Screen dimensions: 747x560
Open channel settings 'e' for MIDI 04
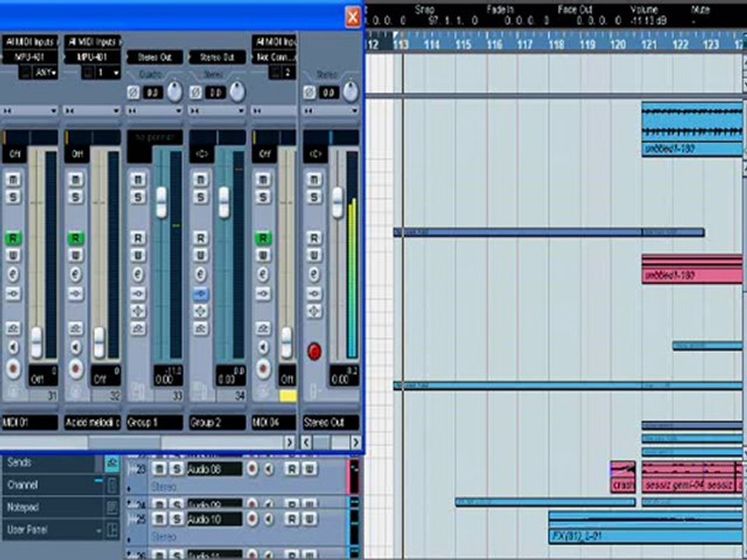(x=263, y=275)
